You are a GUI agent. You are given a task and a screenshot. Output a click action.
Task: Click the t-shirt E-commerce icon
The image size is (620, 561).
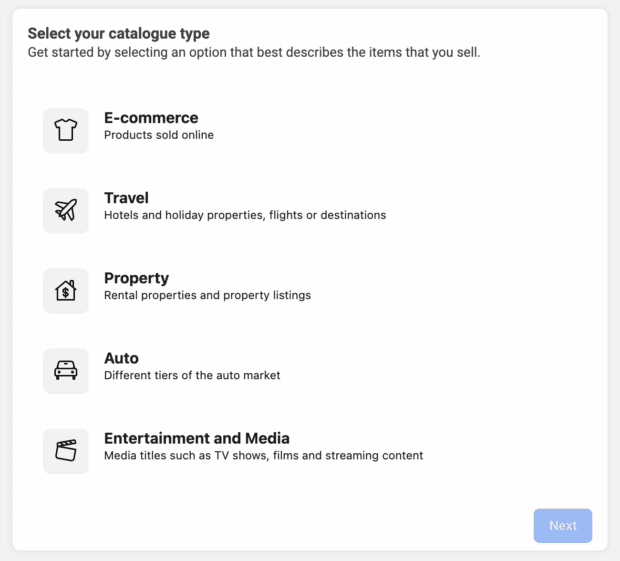[66, 130]
